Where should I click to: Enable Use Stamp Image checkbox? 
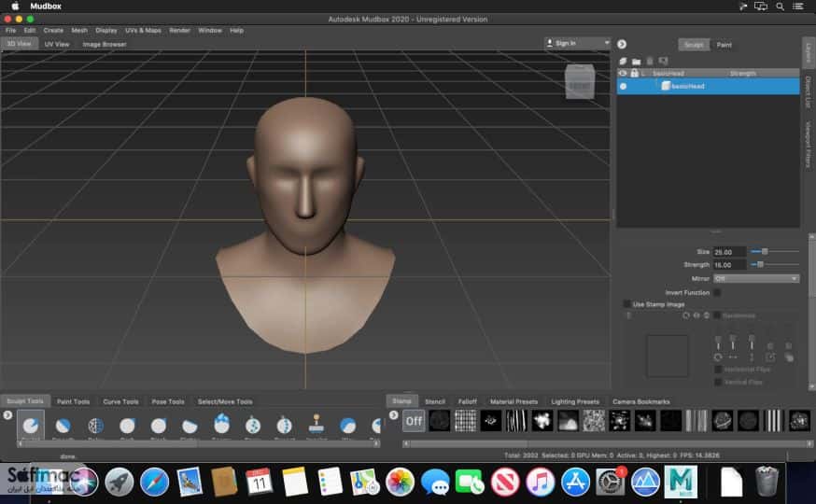(x=627, y=303)
